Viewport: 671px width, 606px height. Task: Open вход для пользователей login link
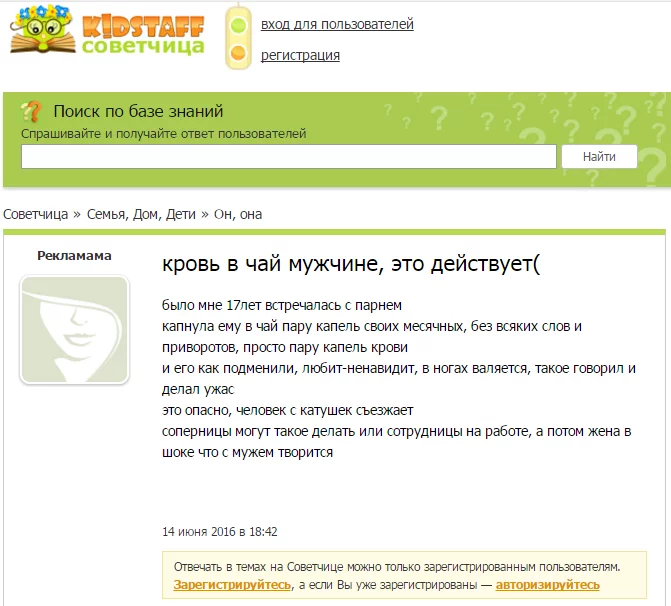[x=337, y=24]
